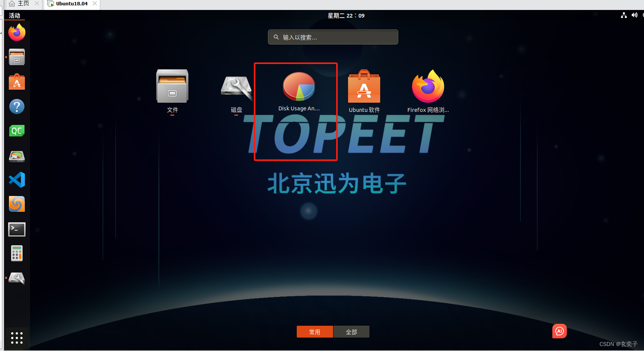
Task: Open the Terminal from the dock
Action: click(17, 229)
